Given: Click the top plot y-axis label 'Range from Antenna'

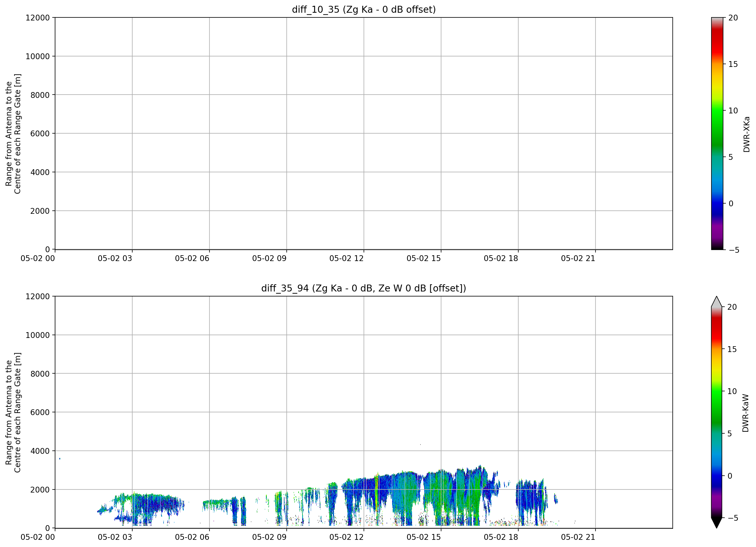Looking at the screenshot, I should [13, 134].
